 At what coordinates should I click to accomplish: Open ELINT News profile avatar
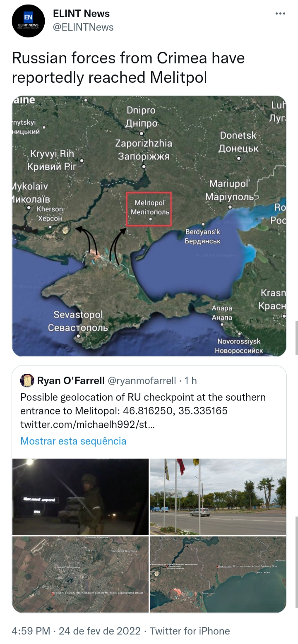pos(28,21)
